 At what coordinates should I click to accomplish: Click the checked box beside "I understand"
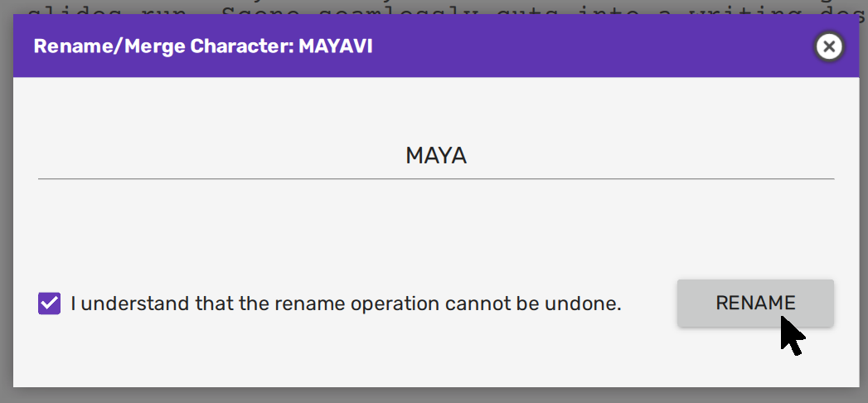(50, 303)
